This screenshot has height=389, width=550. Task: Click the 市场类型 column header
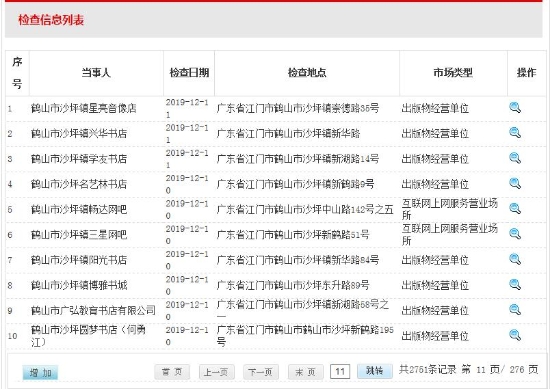click(453, 73)
